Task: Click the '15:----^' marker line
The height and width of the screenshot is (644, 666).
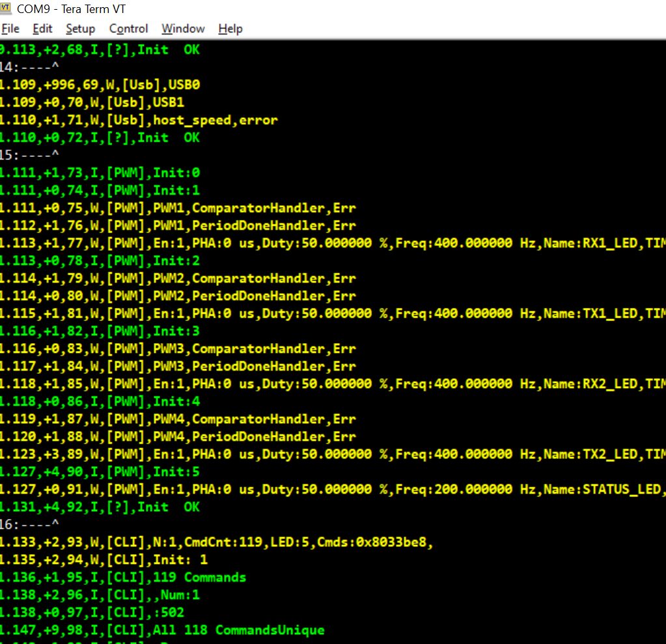Action: click(x=29, y=155)
